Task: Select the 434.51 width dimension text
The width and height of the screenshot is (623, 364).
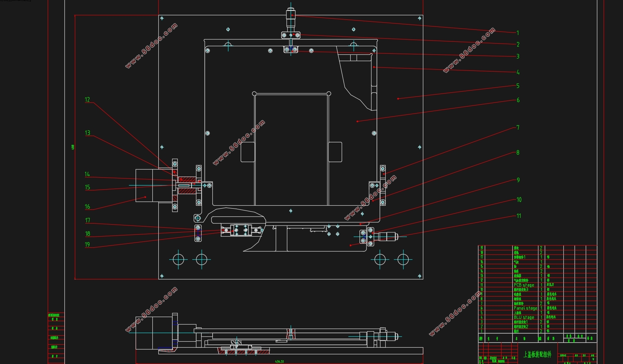Action: coord(279,361)
